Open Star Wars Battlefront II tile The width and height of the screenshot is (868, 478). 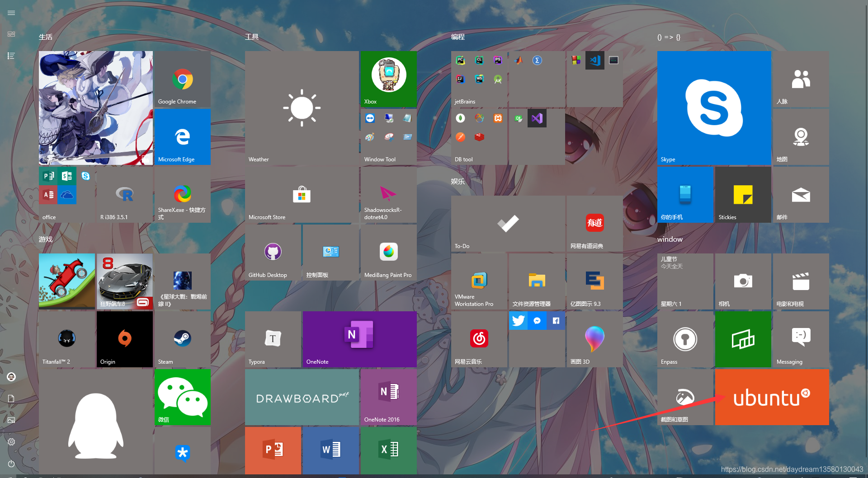point(183,281)
